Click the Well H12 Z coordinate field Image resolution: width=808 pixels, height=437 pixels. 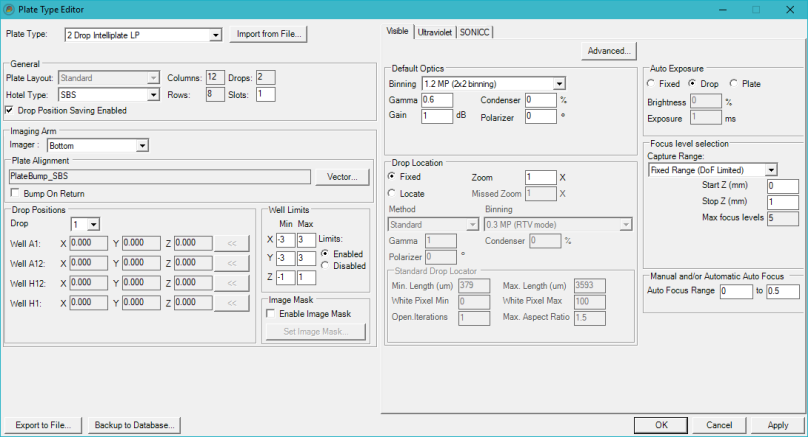(193, 283)
